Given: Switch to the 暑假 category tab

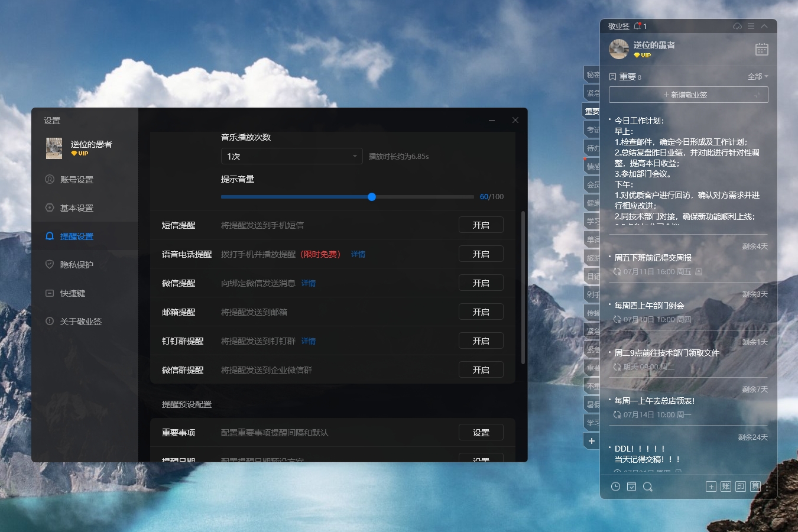Looking at the screenshot, I should pos(592,404).
